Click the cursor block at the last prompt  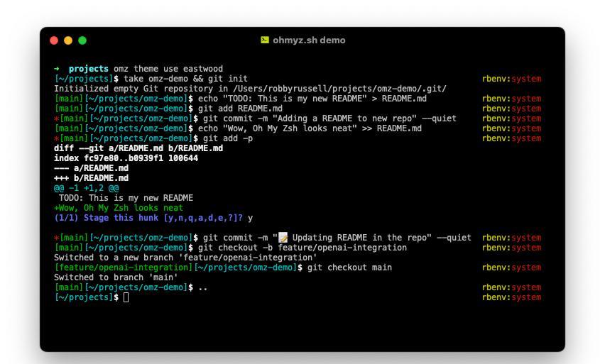pos(126,297)
